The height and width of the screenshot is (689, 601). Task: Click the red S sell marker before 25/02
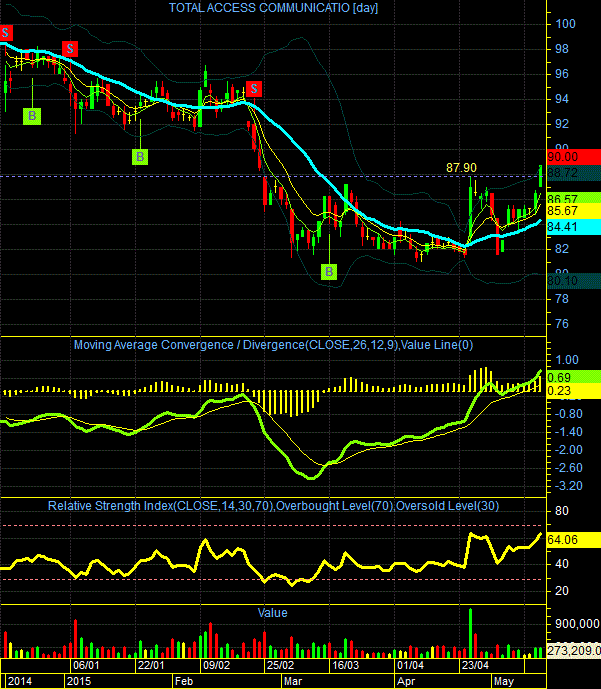click(254, 89)
